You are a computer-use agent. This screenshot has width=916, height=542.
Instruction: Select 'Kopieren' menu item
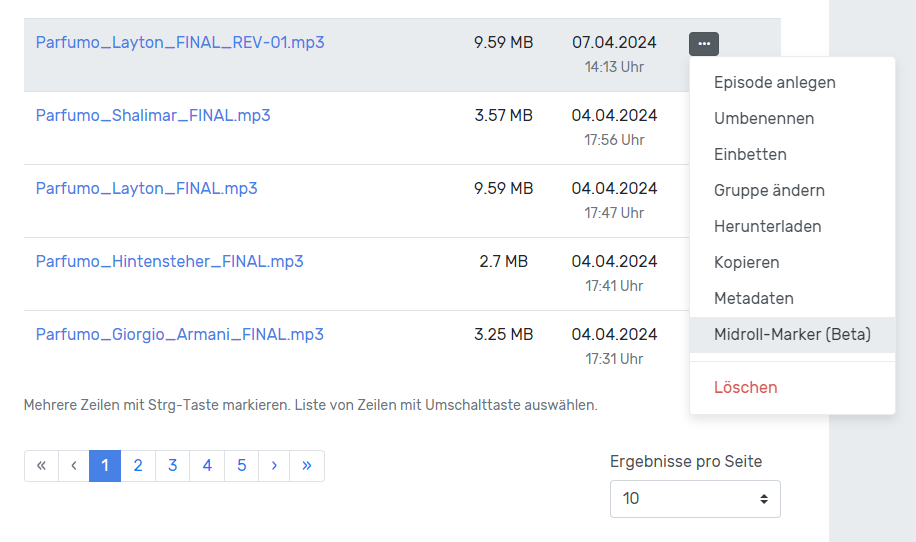(746, 262)
